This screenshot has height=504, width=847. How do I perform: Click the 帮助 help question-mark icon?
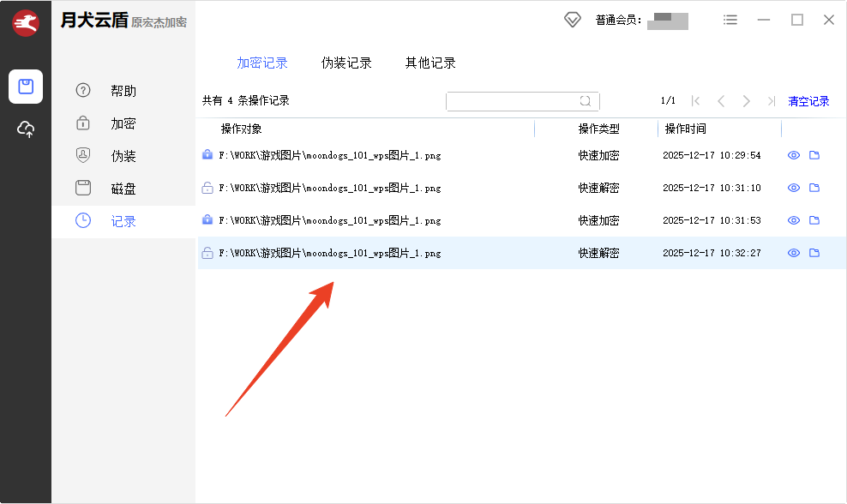[82, 90]
